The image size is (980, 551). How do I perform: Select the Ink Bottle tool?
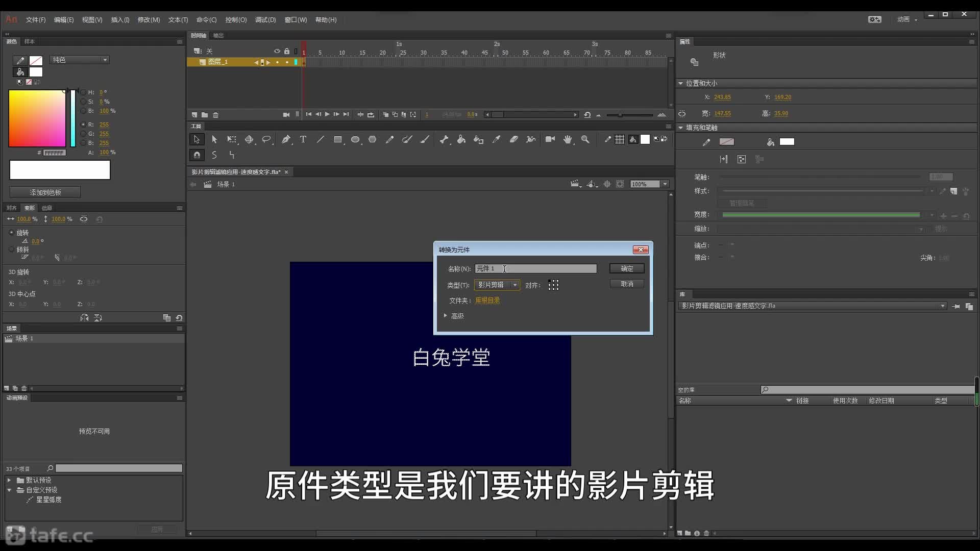(478, 139)
